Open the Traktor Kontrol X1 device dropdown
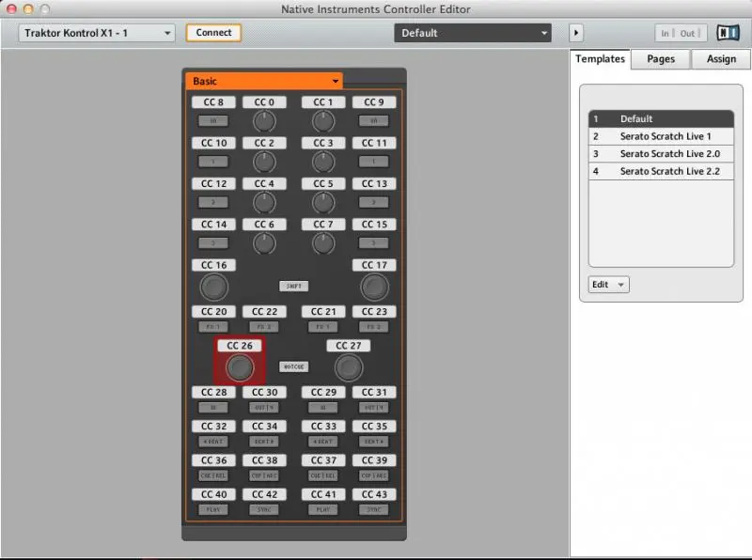The height and width of the screenshot is (560, 752). tap(97, 33)
